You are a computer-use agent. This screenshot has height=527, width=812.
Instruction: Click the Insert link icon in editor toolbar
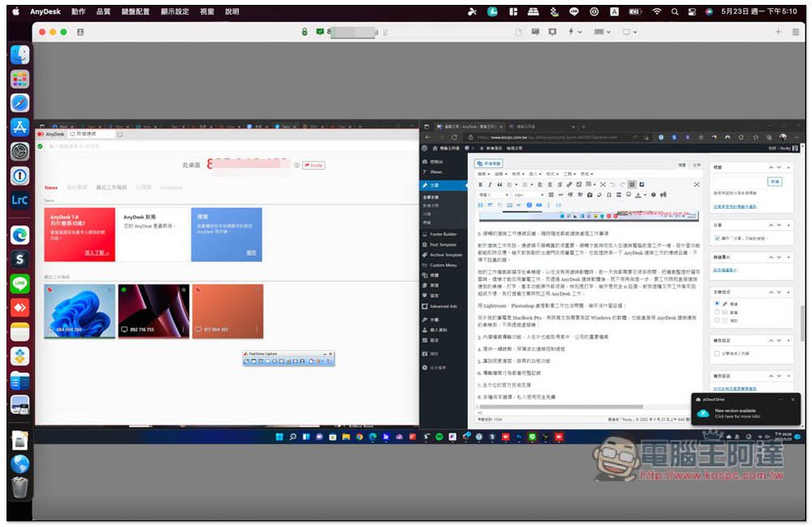(569, 184)
